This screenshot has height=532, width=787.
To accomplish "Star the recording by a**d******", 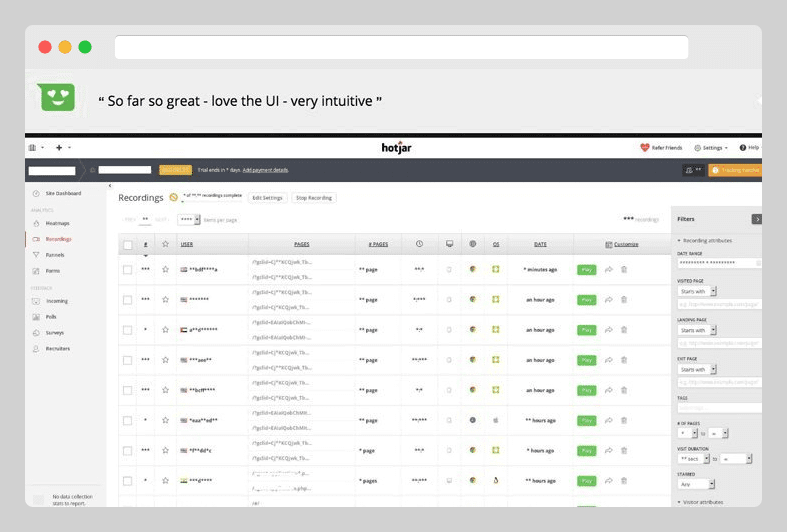I will [165, 330].
